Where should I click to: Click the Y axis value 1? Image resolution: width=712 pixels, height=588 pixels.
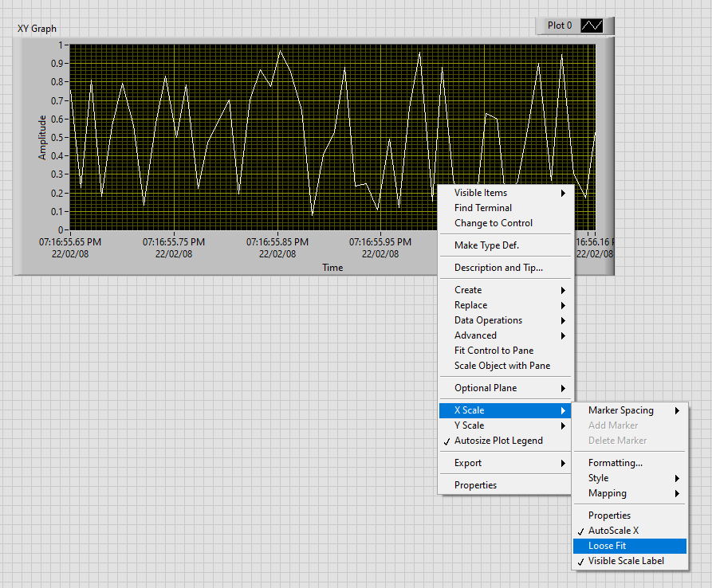(61, 45)
